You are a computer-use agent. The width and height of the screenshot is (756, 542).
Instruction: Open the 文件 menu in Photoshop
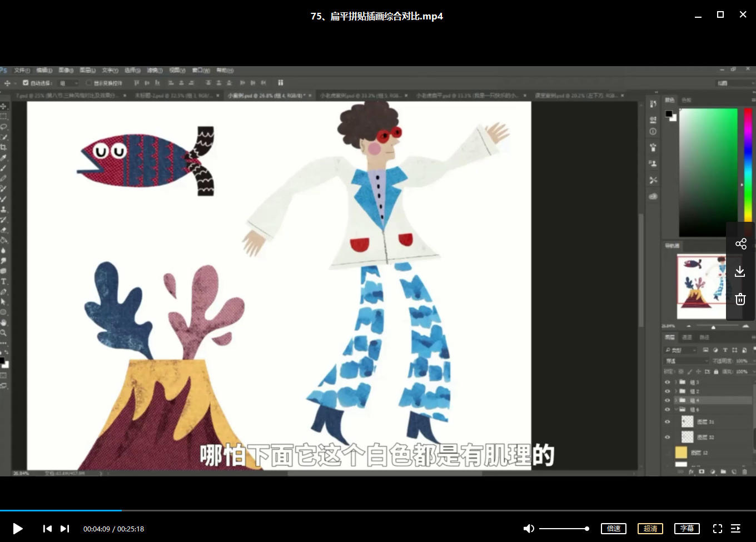22,71
